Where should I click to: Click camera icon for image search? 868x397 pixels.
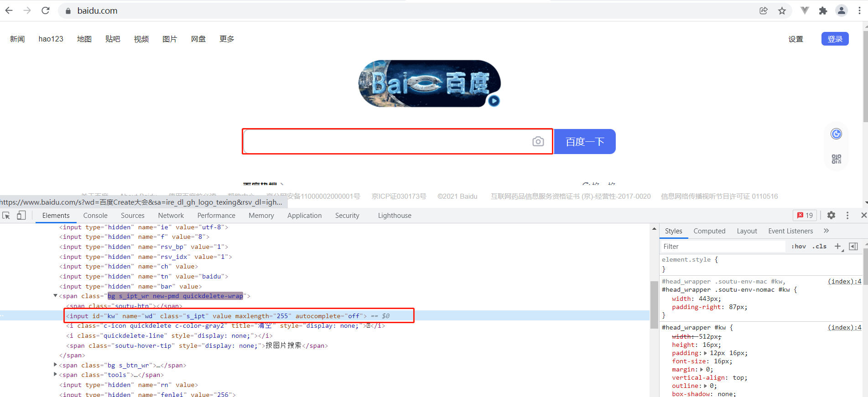pyautogui.click(x=538, y=142)
